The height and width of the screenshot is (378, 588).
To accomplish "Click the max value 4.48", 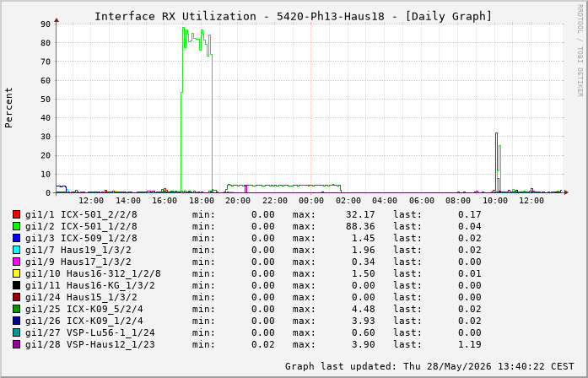I will coord(364,309).
